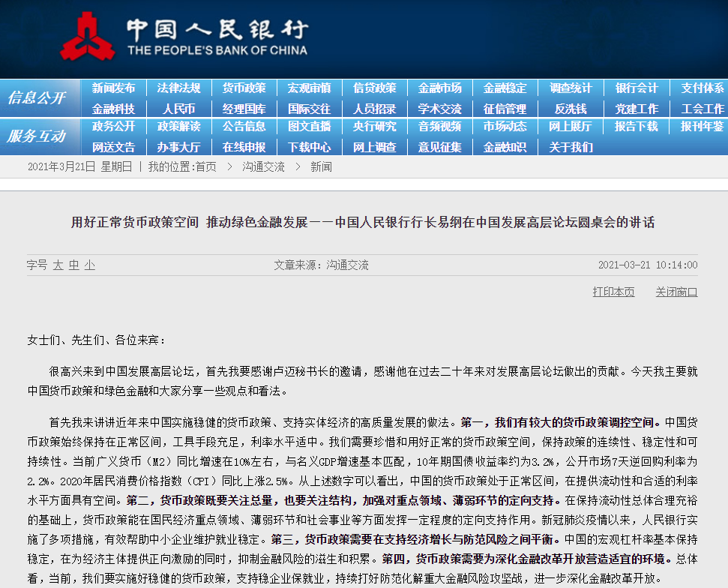Image resolution: width=728 pixels, height=588 pixels.
Task: Open the 货币政策 navigation item
Action: (244, 88)
